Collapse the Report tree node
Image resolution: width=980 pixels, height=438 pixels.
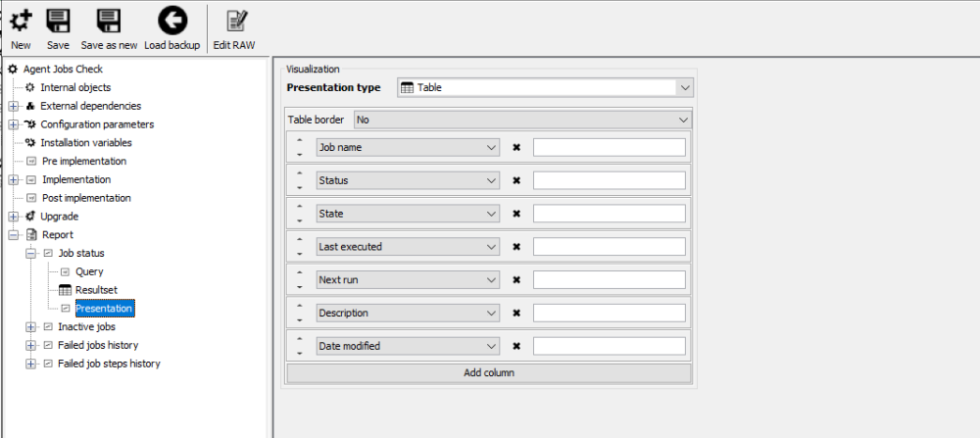14,235
